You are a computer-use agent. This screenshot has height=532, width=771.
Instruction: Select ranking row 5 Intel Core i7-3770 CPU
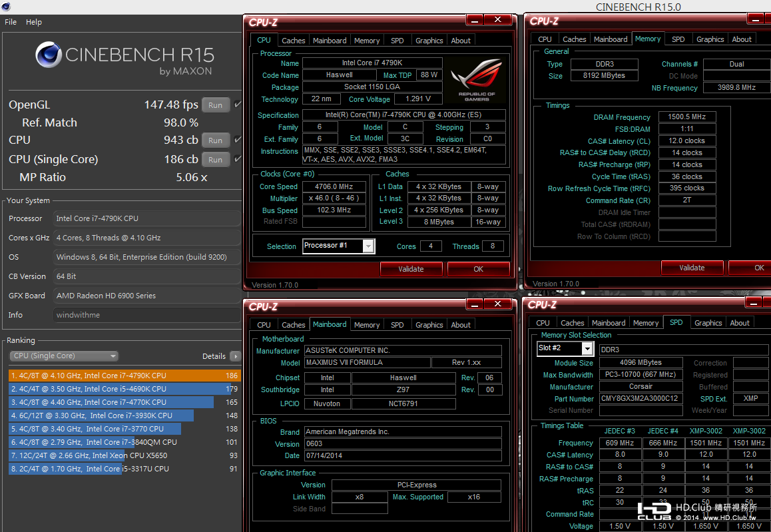[x=125, y=429]
